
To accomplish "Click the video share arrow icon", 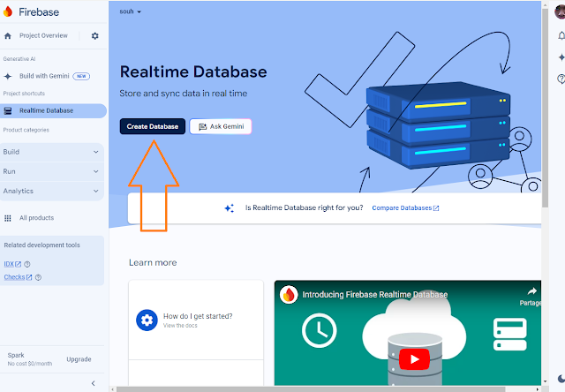I will (x=531, y=291).
